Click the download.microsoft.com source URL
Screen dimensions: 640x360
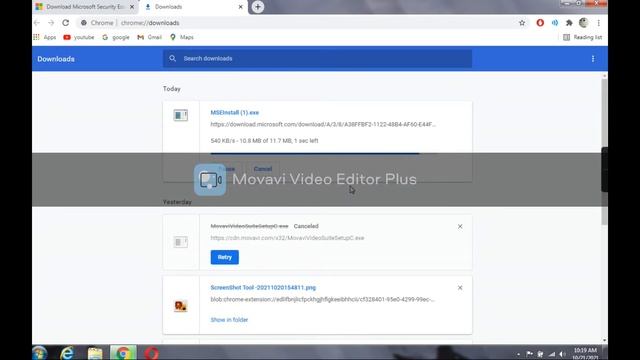point(323,124)
